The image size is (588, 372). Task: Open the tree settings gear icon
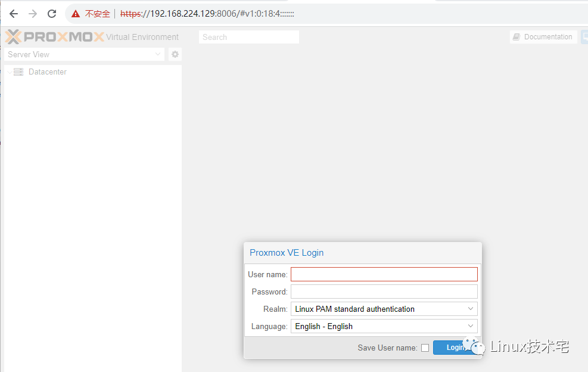175,54
